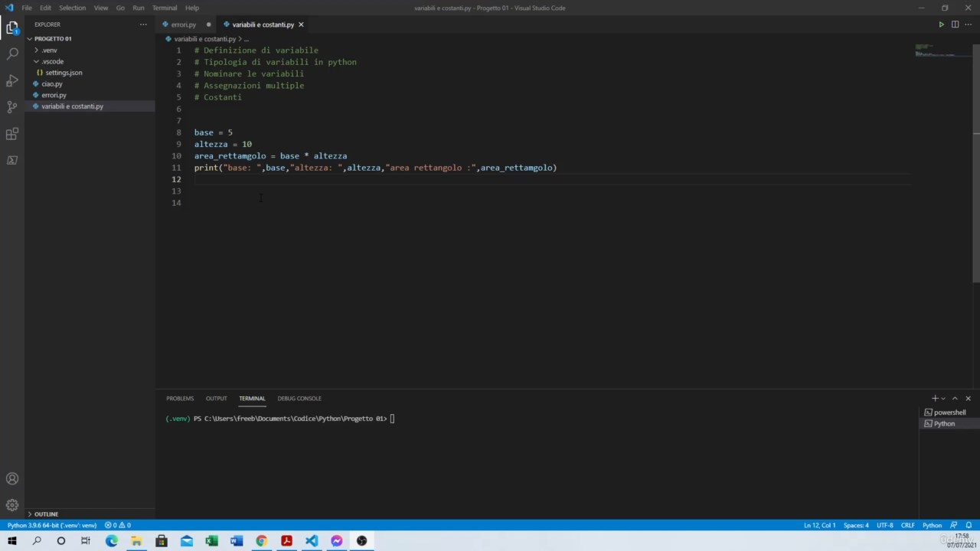The width and height of the screenshot is (980, 551).
Task: Run Python file with play icon
Action: [x=942, y=24]
